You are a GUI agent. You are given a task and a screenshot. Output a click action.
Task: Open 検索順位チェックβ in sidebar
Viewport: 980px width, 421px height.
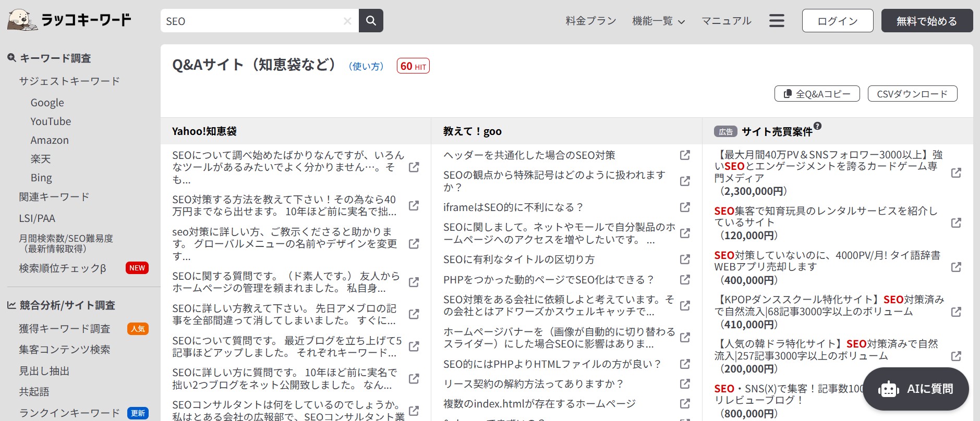[x=63, y=268]
